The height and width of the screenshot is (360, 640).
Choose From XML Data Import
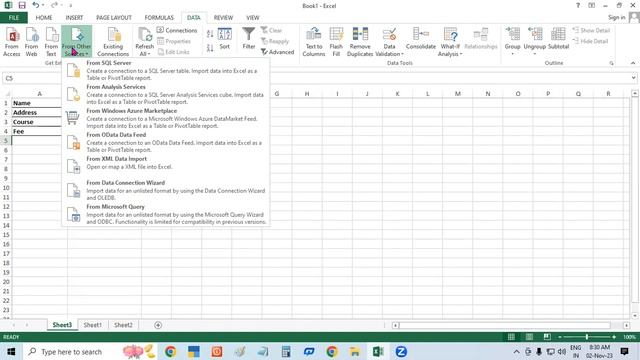click(165, 166)
